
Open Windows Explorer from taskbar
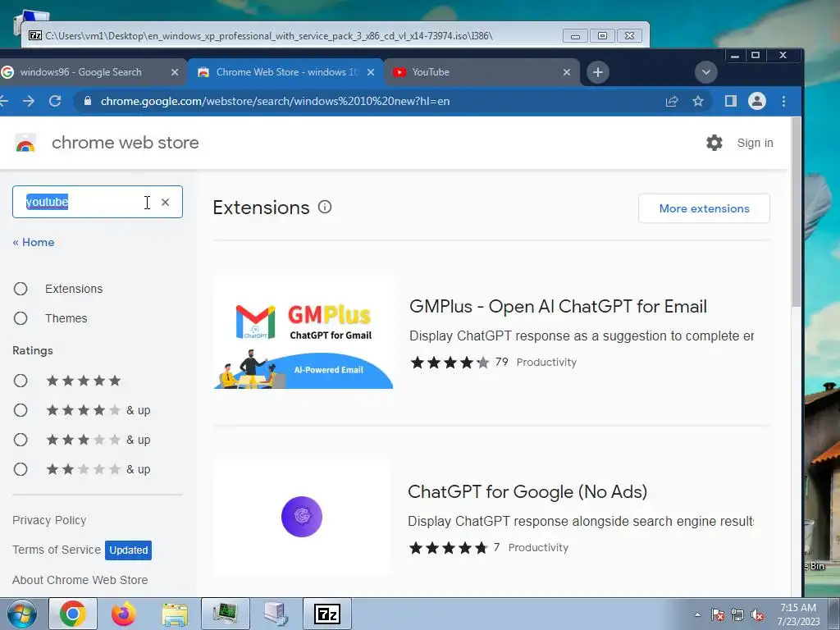(x=175, y=614)
